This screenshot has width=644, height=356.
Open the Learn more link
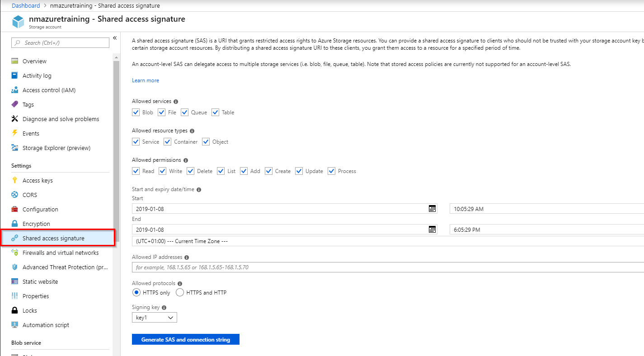click(x=146, y=80)
